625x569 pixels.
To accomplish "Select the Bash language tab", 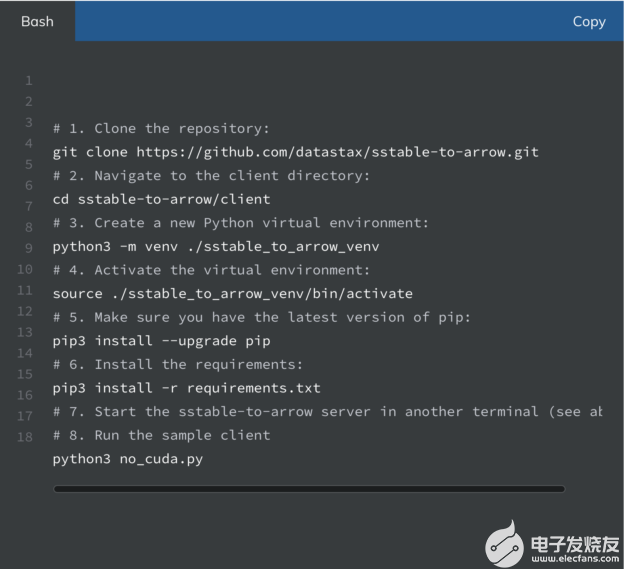I will click(x=37, y=21).
